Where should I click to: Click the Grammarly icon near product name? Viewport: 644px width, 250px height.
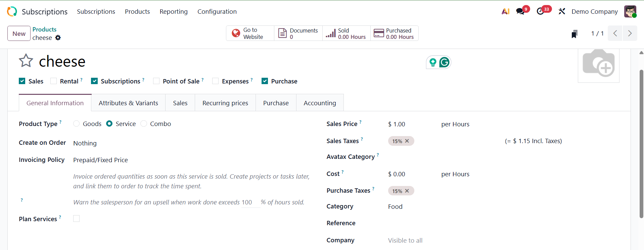444,62
